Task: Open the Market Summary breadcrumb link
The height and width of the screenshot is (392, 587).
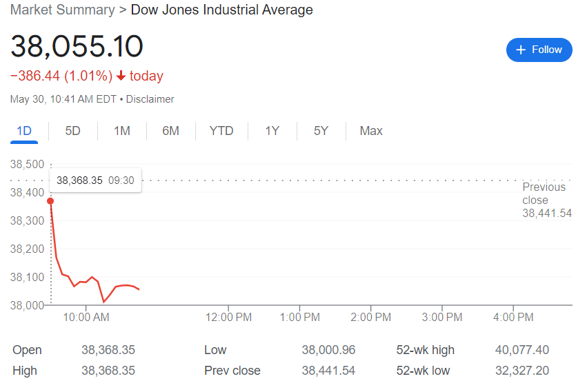Action: pyautogui.click(x=62, y=10)
